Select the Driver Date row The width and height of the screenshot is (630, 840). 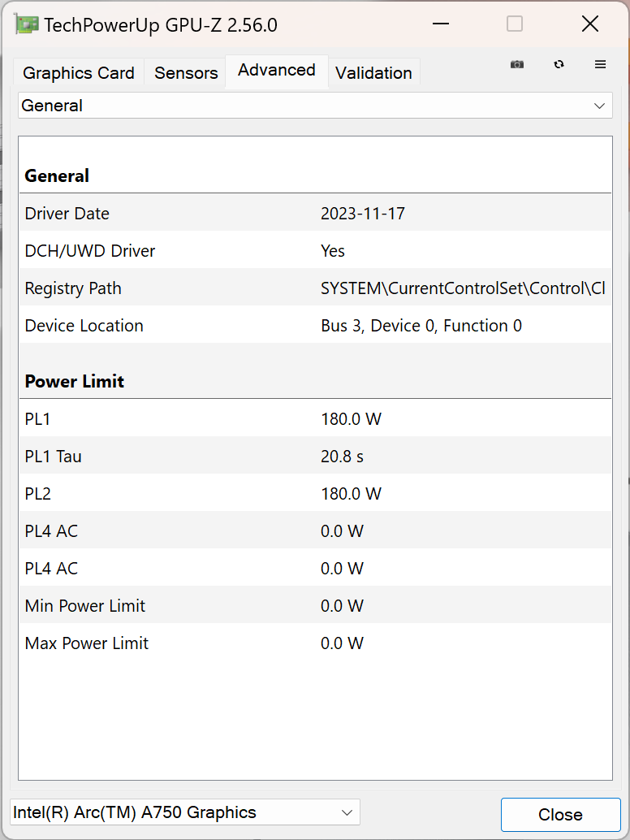(315, 214)
